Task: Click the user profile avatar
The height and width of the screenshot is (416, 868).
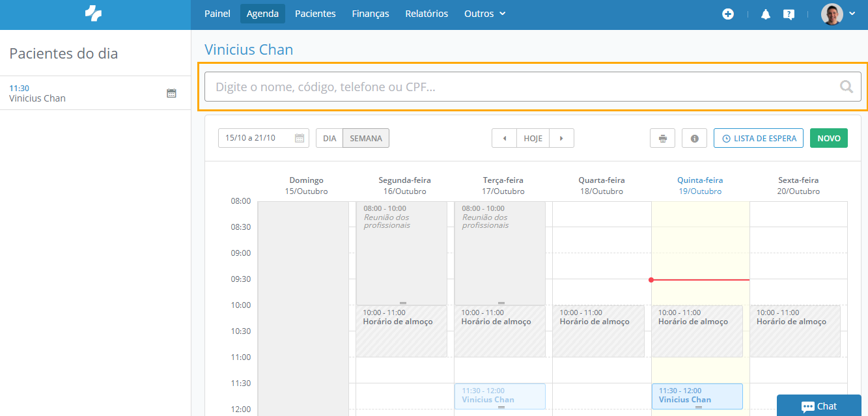Action: pyautogui.click(x=832, y=14)
